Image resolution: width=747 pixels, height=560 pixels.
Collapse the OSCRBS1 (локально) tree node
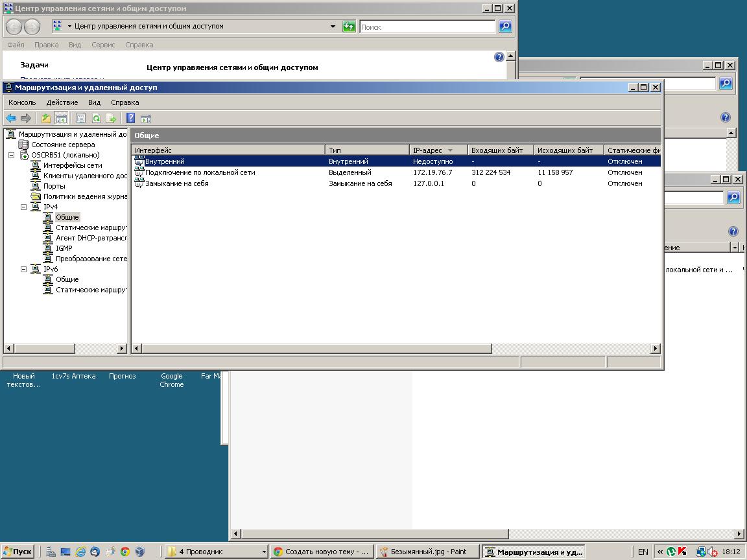click(12, 155)
